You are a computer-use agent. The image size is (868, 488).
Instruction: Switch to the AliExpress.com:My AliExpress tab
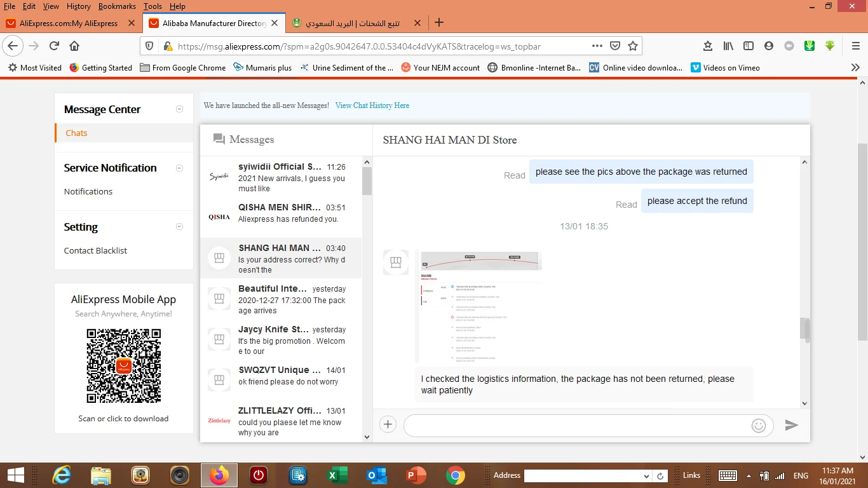69,23
